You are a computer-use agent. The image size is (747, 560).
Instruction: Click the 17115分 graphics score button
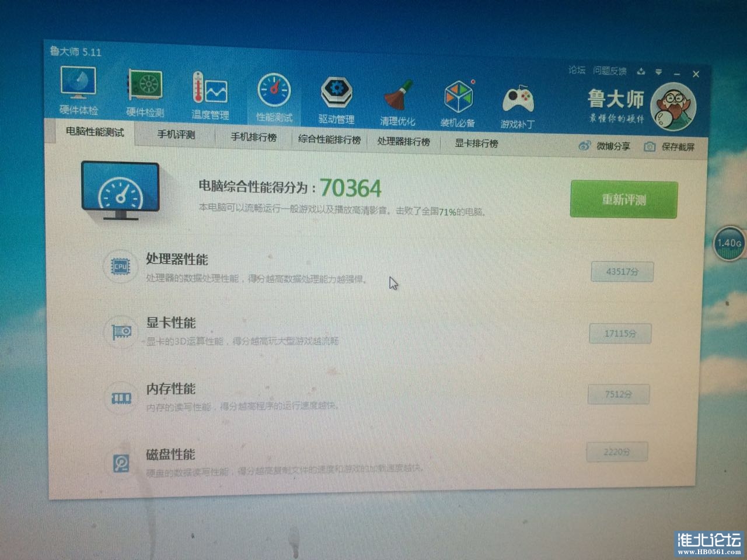pos(620,333)
